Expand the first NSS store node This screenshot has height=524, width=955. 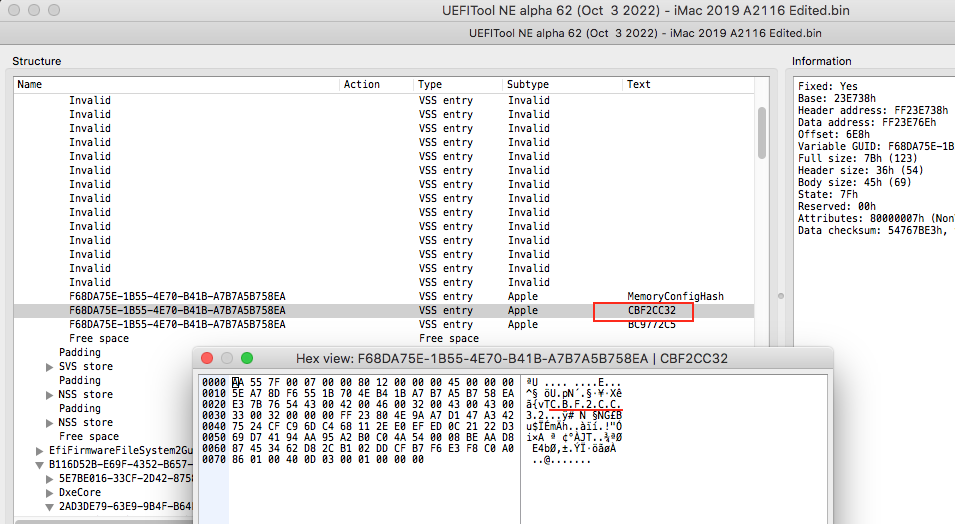click(49, 395)
